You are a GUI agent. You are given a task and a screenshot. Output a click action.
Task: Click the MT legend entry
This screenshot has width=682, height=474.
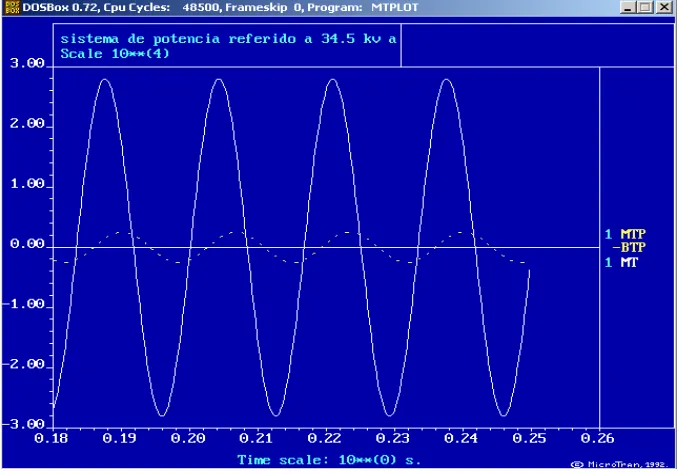629,262
